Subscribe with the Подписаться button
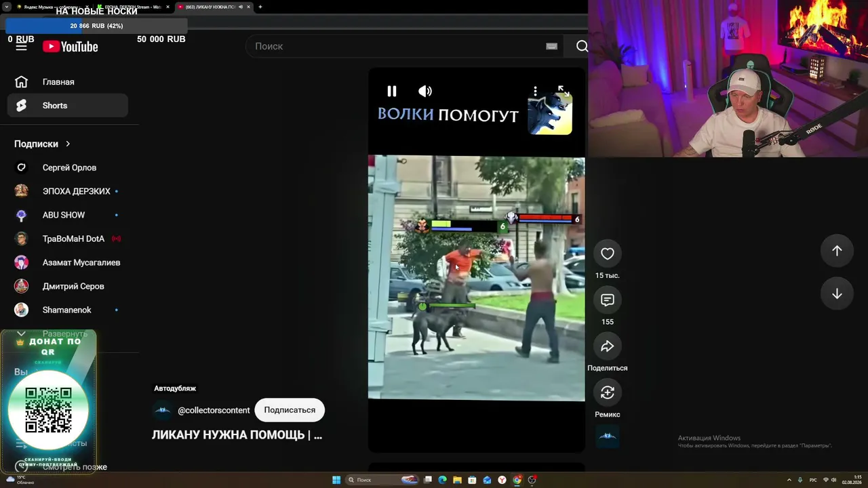Screen dimensions: 868x488 coord(290,410)
